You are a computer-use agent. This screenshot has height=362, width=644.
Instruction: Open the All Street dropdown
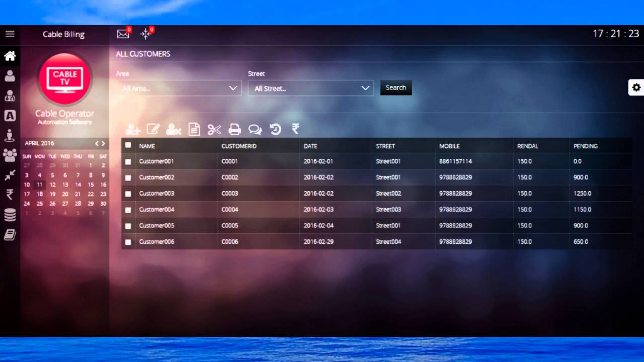[310, 88]
